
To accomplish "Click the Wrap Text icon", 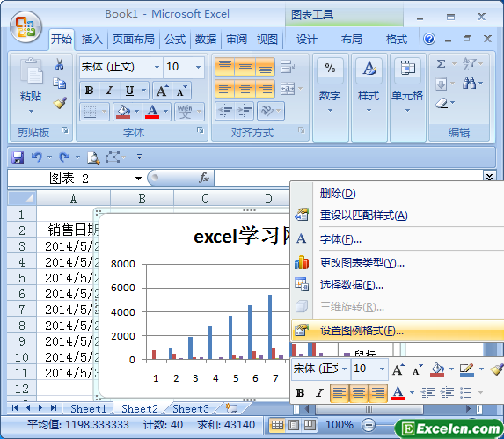I will [x=288, y=67].
